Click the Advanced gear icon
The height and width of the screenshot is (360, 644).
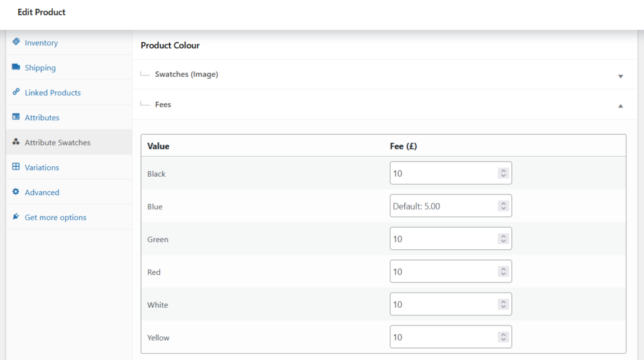(16, 192)
